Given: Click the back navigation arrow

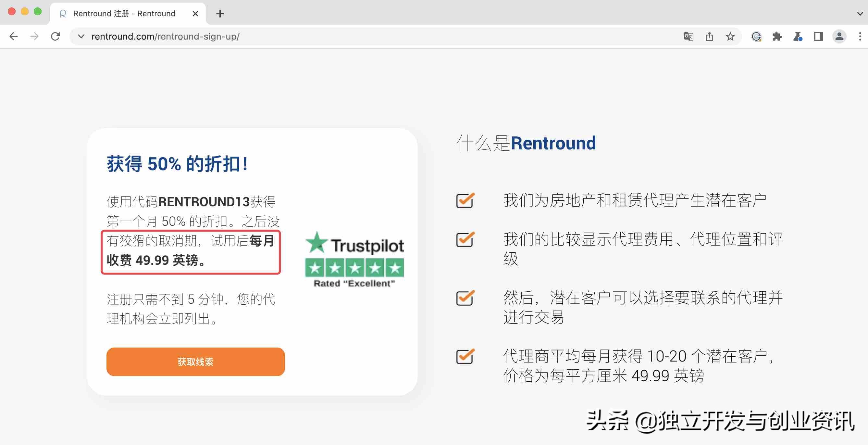Looking at the screenshot, I should (x=13, y=36).
